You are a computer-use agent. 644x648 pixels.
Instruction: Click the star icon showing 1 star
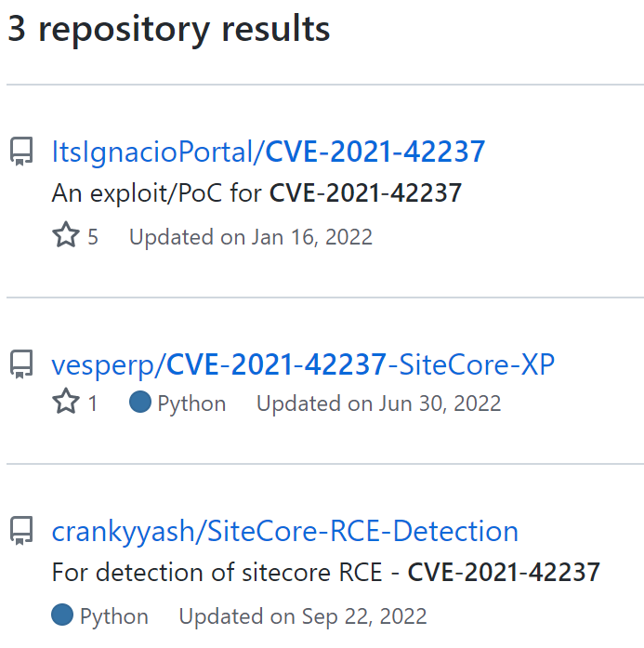(66, 402)
